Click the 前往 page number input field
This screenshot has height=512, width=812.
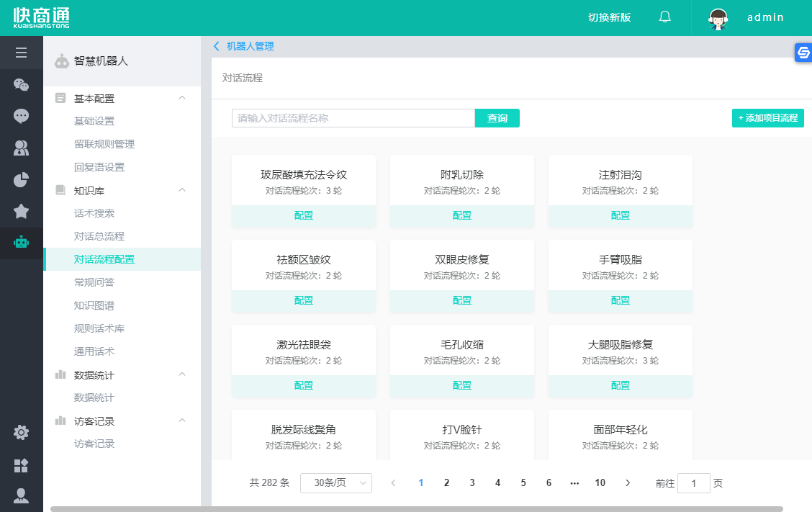(x=693, y=482)
